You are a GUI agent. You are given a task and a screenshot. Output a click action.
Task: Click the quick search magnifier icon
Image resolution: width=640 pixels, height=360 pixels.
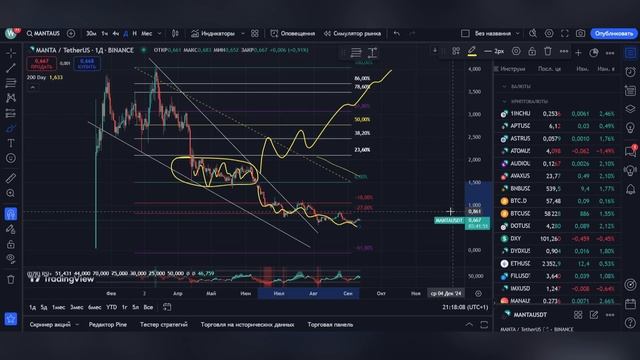533,33
